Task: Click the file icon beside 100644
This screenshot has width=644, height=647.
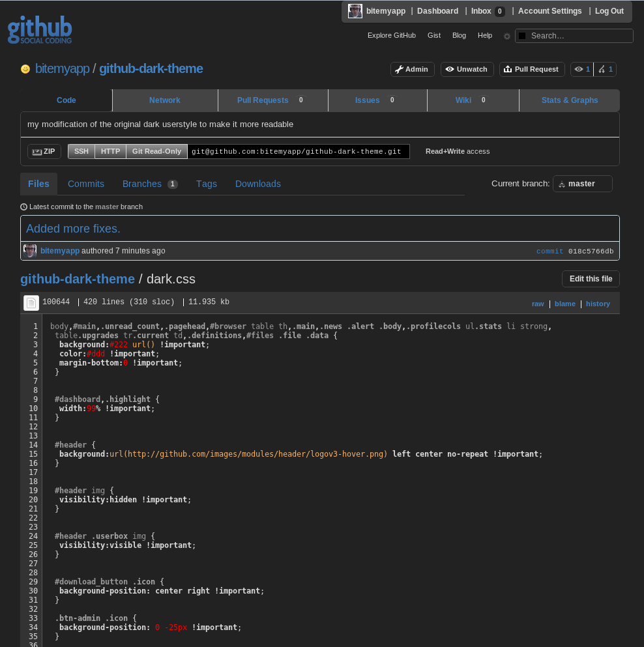Action: point(31,302)
